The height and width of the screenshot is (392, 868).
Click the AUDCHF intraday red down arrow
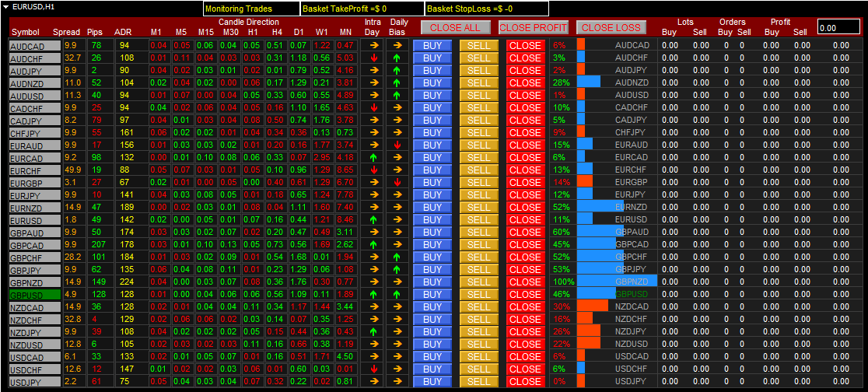coord(373,58)
